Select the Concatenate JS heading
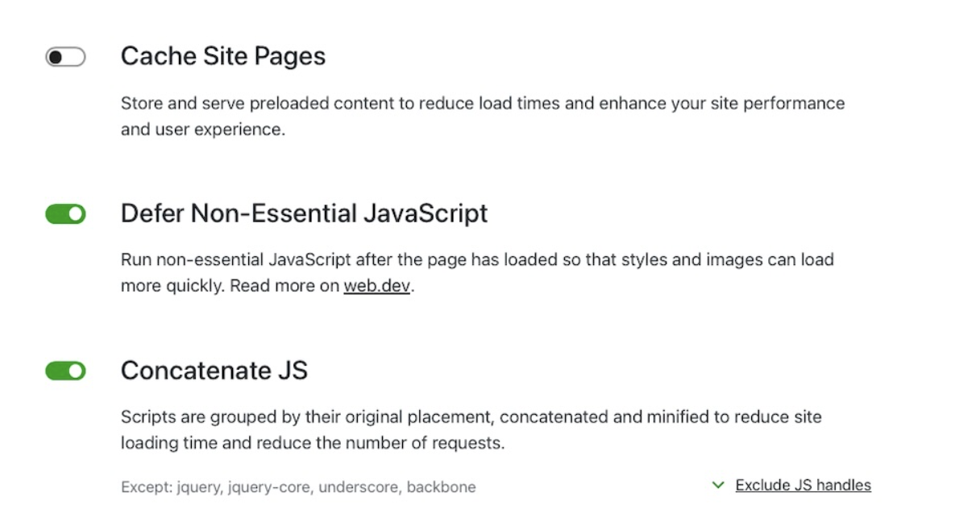The image size is (980, 530). 214,371
